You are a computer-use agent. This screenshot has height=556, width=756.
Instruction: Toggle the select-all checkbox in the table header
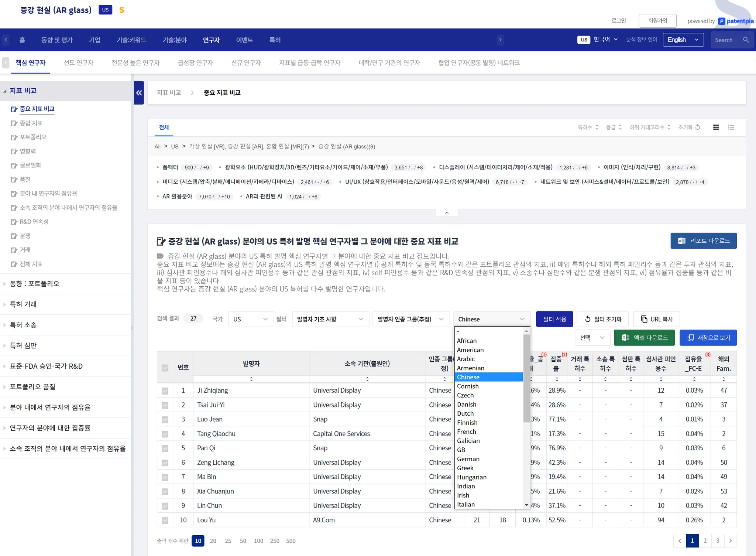click(165, 368)
